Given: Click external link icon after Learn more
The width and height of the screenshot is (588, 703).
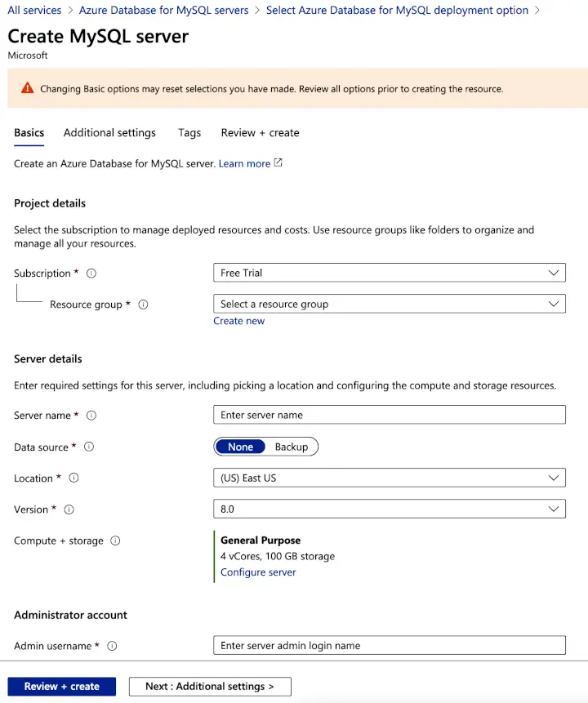Looking at the screenshot, I should point(278,163).
